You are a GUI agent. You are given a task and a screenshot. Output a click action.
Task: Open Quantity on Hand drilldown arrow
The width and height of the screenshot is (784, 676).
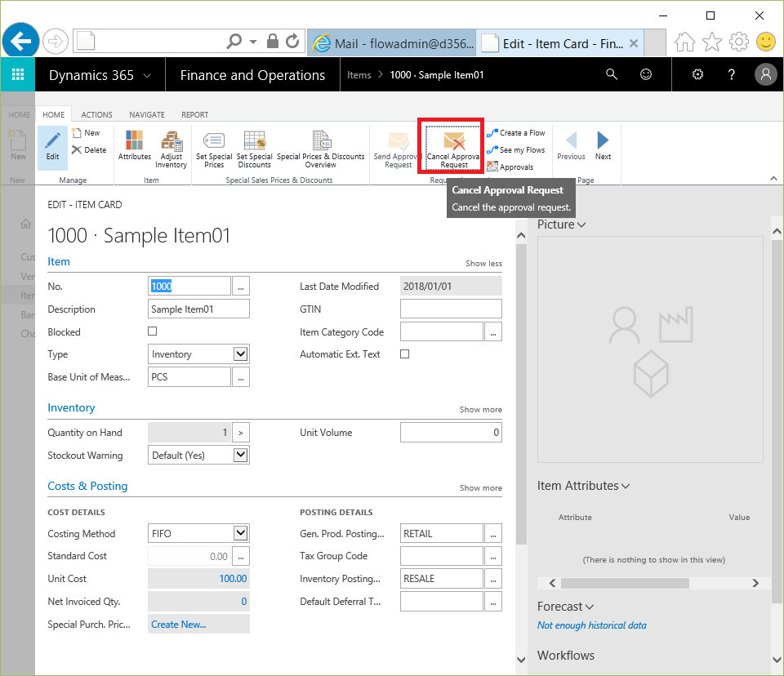[x=240, y=433]
